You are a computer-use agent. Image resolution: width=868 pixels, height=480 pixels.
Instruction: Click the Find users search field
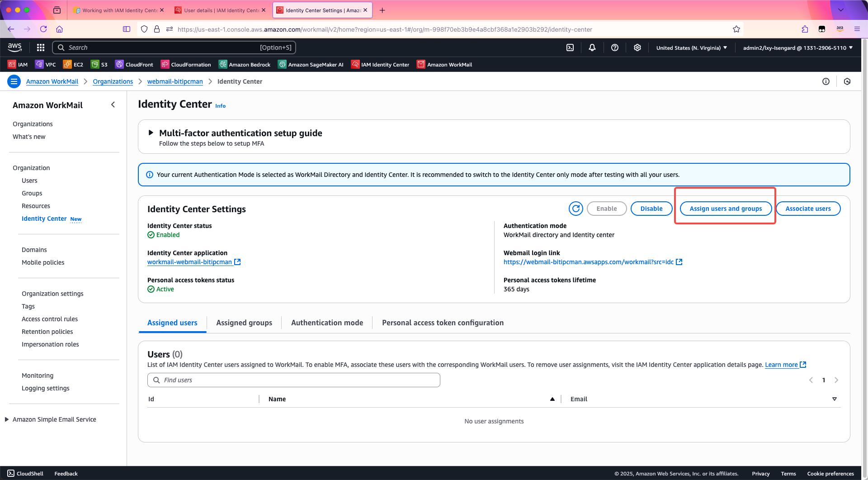[294, 380]
